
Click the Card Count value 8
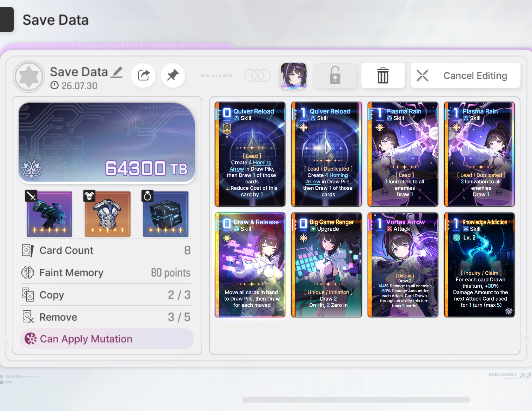(187, 250)
